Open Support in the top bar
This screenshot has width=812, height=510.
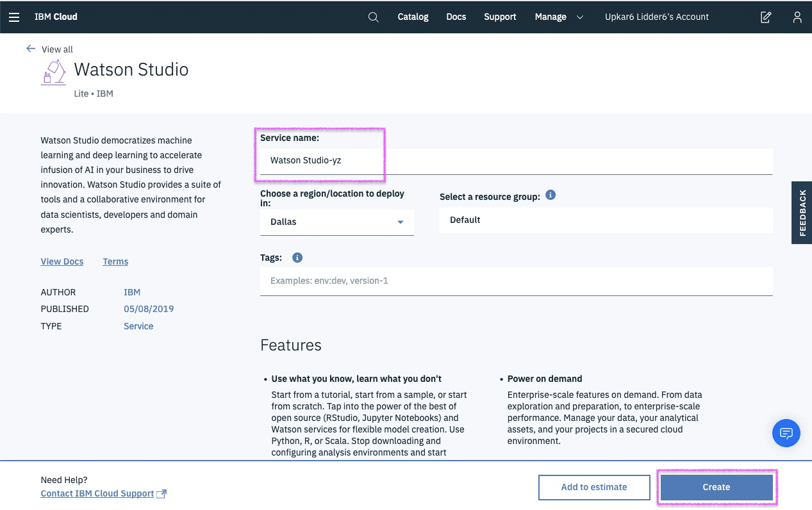coord(500,17)
